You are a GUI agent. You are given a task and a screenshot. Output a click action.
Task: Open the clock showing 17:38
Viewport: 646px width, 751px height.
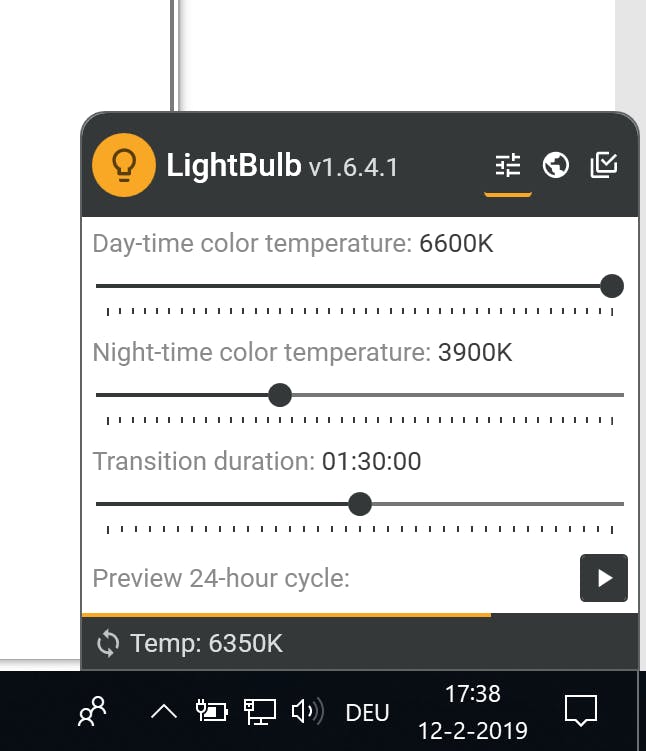point(472,712)
